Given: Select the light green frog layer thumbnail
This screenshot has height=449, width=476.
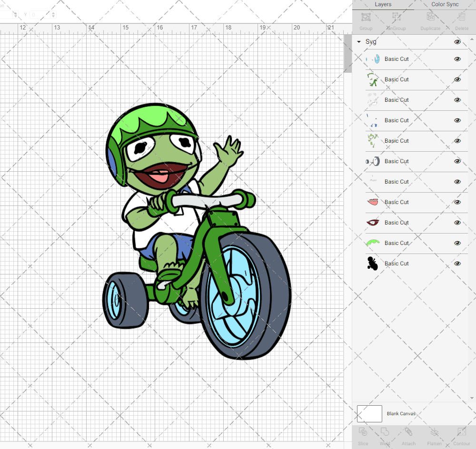Looking at the screenshot, I should pyautogui.click(x=373, y=141).
